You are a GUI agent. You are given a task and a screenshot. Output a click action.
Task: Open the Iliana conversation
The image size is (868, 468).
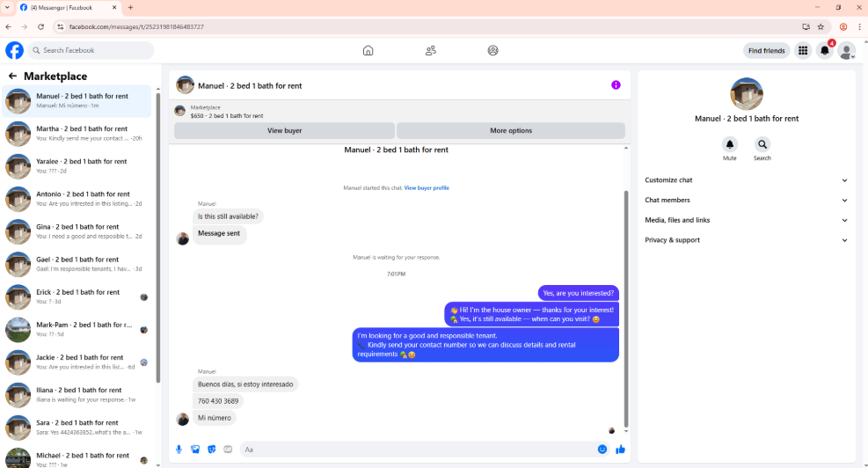point(77,395)
